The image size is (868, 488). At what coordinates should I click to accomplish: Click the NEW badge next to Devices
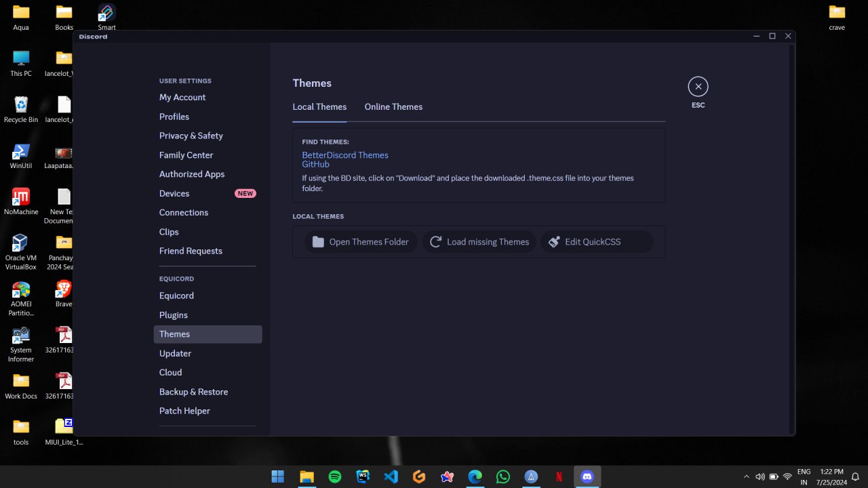tap(245, 194)
